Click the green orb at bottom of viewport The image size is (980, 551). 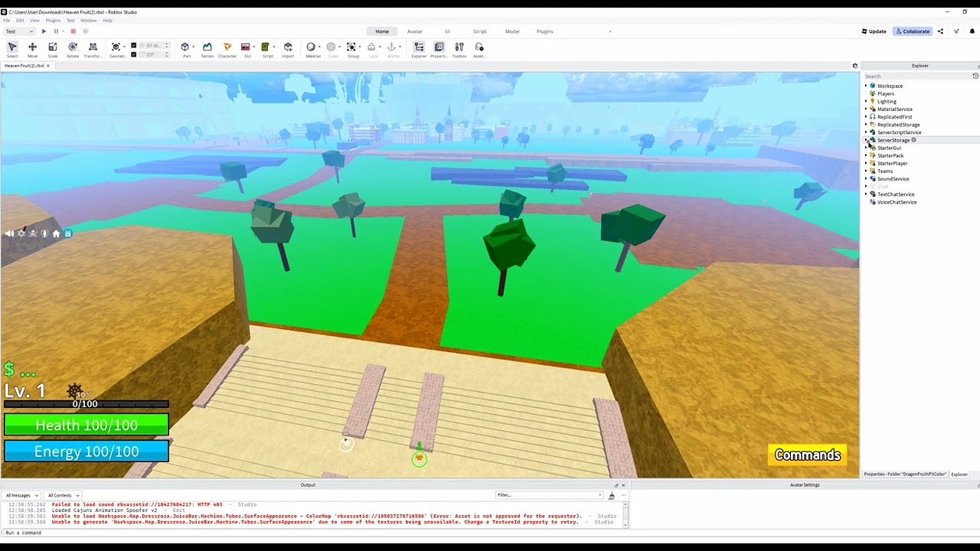click(419, 458)
